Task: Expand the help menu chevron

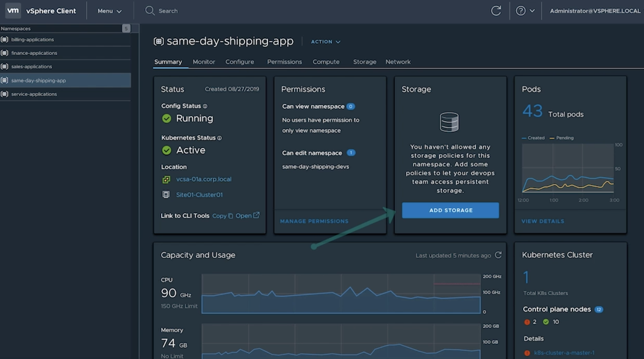Action: pyautogui.click(x=532, y=11)
